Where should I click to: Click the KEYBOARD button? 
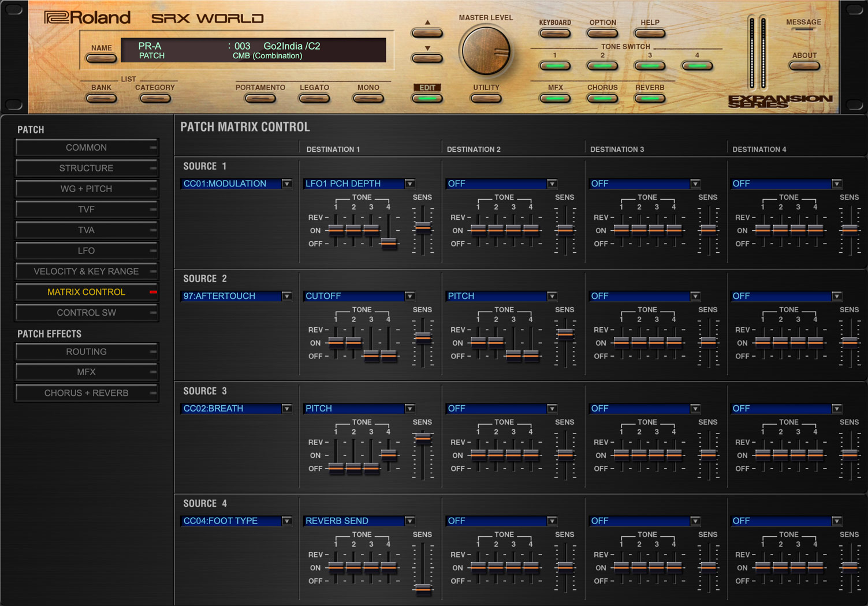pos(555,33)
